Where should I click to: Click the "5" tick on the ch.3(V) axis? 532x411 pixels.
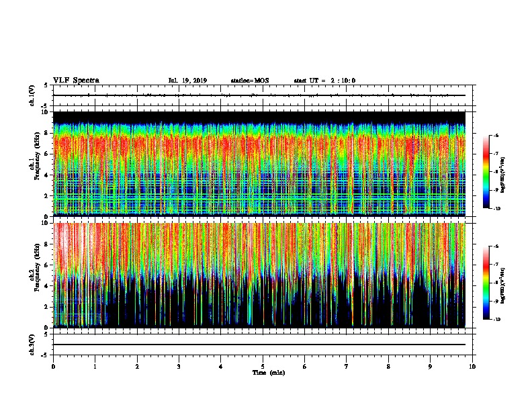pyautogui.click(x=46, y=334)
